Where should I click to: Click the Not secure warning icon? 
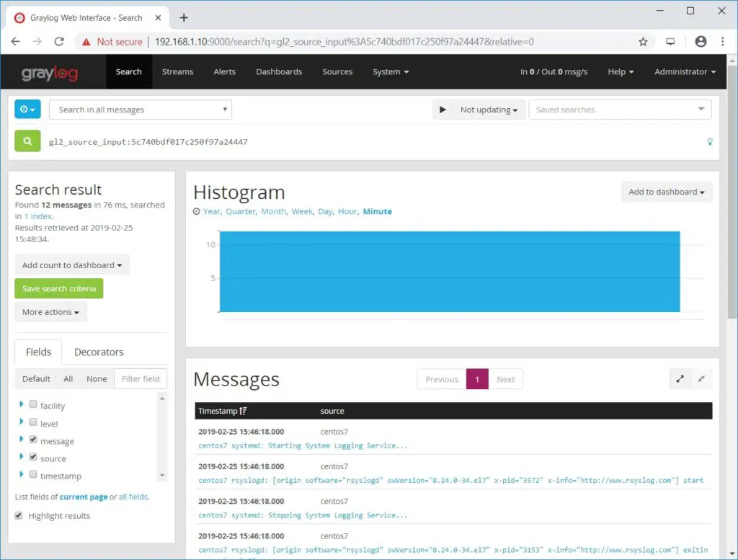[86, 42]
